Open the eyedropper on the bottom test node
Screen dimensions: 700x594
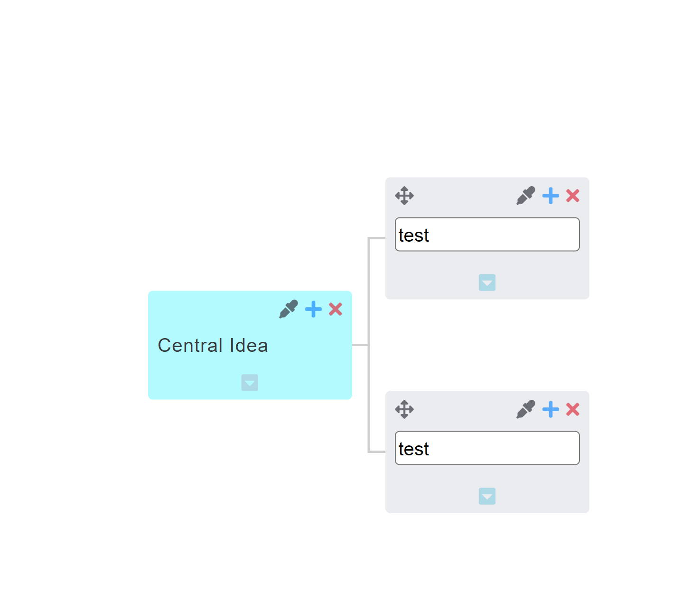point(526,409)
